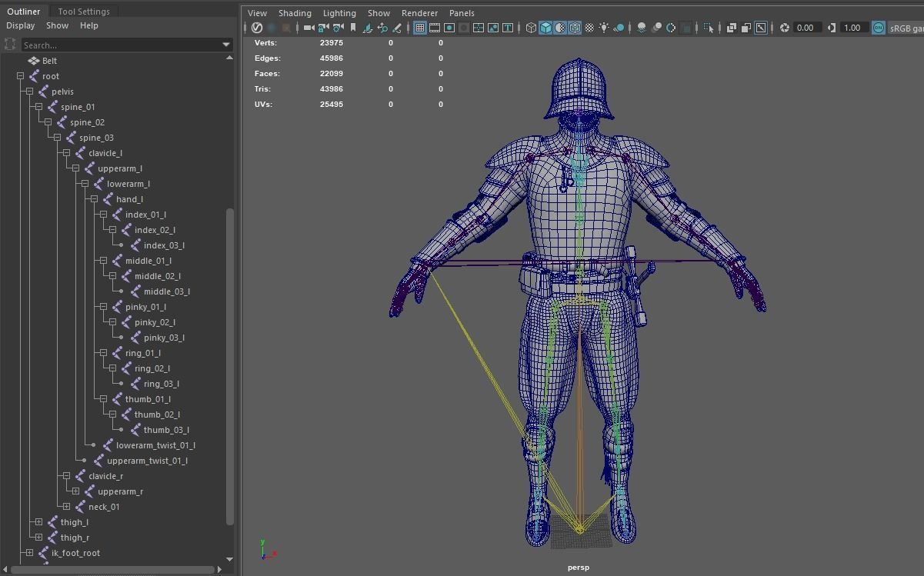
Task: Select the lowerarm_twist_01_l joint
Action: (x=155, y=445)
